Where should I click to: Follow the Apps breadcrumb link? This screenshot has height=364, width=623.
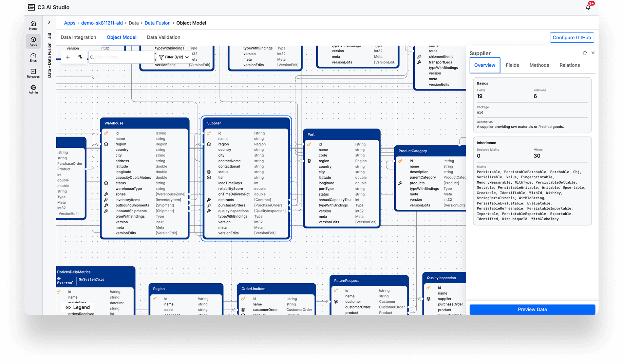(70, 23)
